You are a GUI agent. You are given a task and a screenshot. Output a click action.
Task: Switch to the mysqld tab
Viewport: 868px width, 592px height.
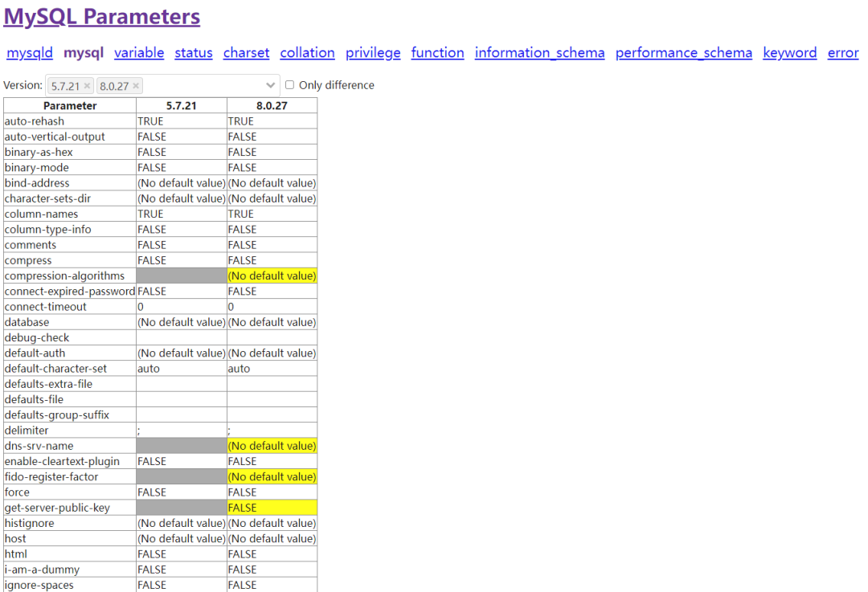coord(30,52)
